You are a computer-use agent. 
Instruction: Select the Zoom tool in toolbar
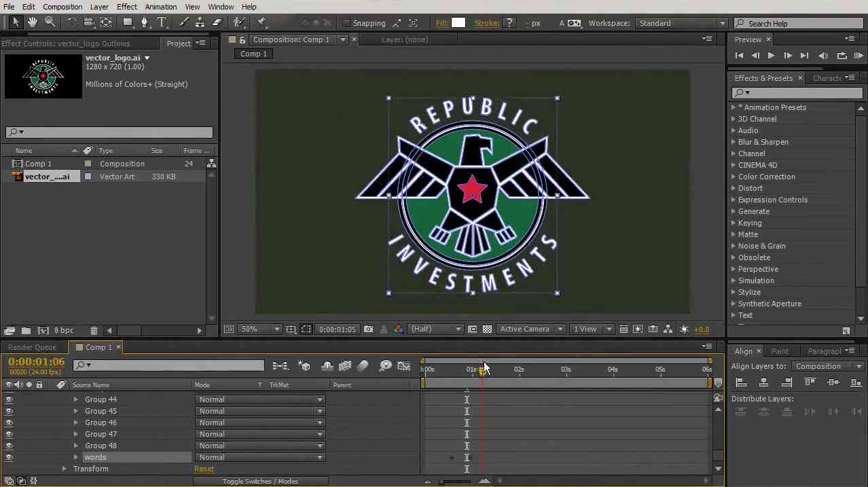(50, 22)
